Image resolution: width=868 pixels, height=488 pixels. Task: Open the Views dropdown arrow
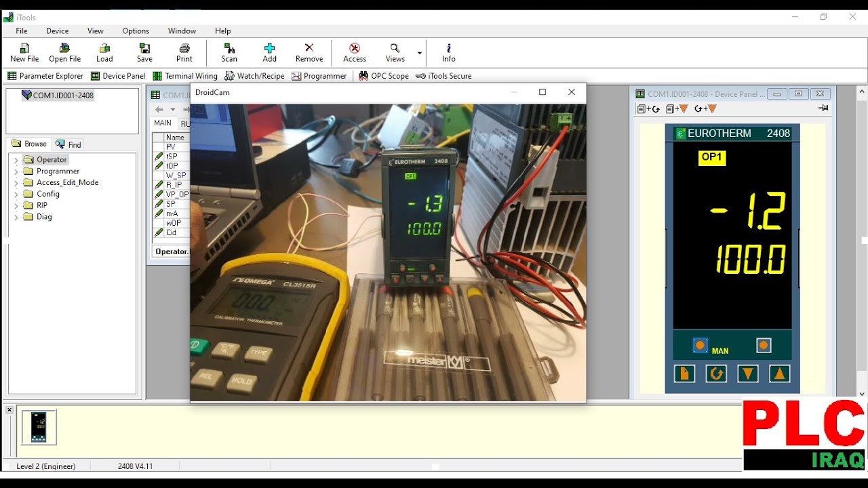click(419, 53)
